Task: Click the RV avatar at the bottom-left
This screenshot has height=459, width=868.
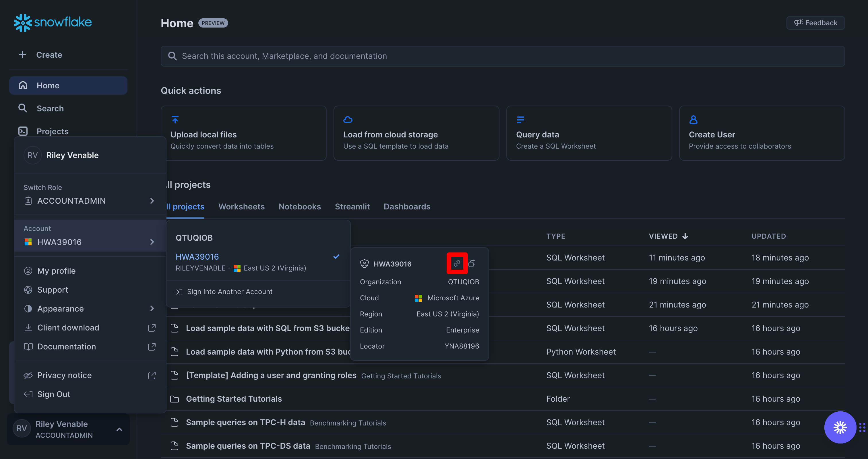Action: (x=22, y=428)
